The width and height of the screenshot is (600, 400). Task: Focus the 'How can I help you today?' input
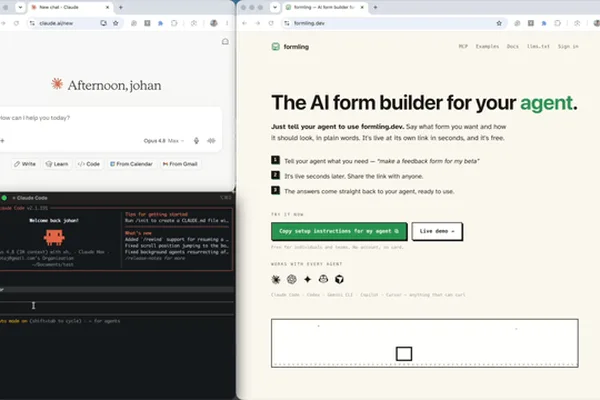pyautogui.click(x=110, y=118)
